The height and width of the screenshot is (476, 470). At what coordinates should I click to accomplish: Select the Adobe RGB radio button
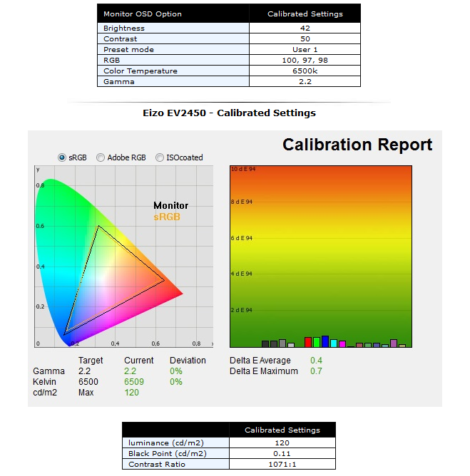[101, 157]
